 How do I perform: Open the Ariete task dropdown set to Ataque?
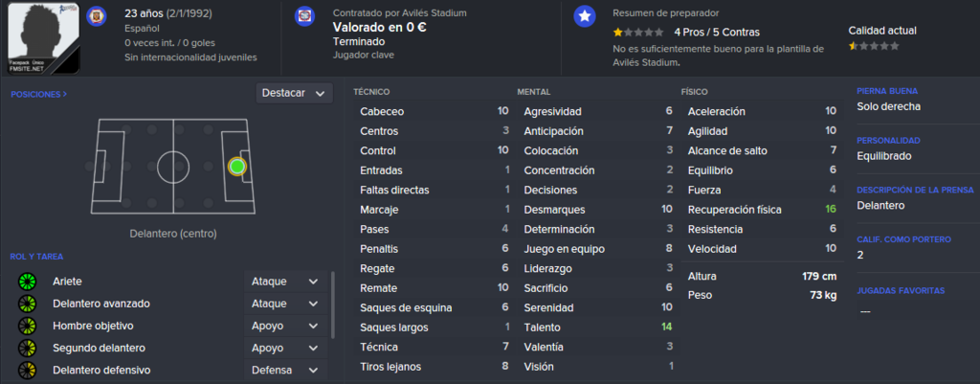click(x=285, y=282)
